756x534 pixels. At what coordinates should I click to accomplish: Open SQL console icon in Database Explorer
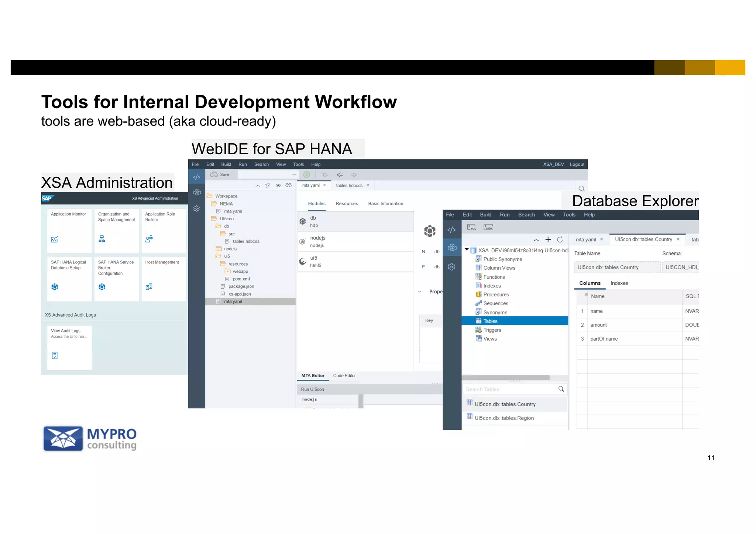point(471,227)
